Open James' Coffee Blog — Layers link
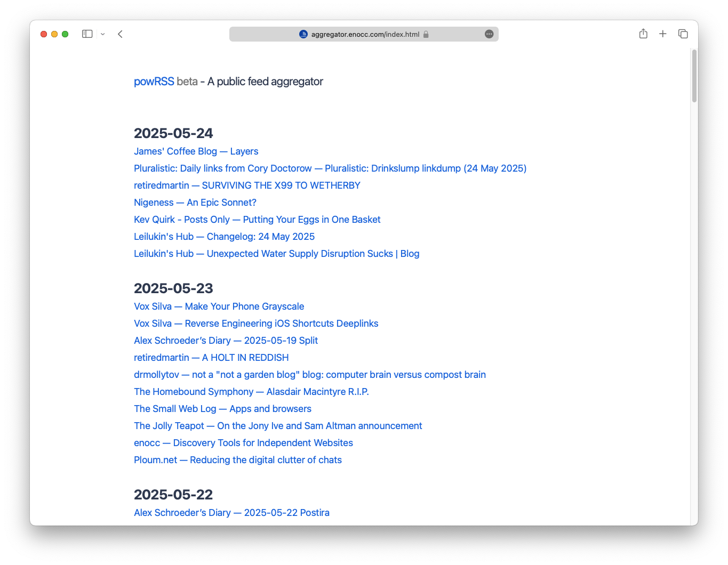 [x=196, y=151]
